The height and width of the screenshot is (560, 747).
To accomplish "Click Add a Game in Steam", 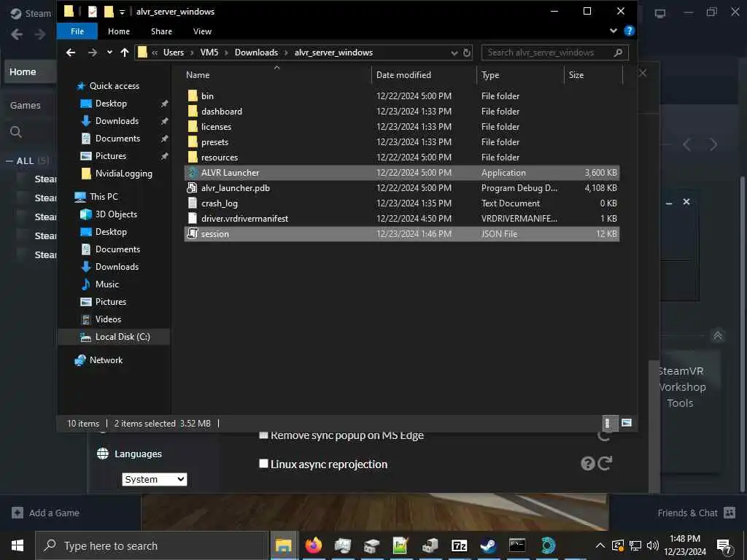I will click(x=46, y=513).
